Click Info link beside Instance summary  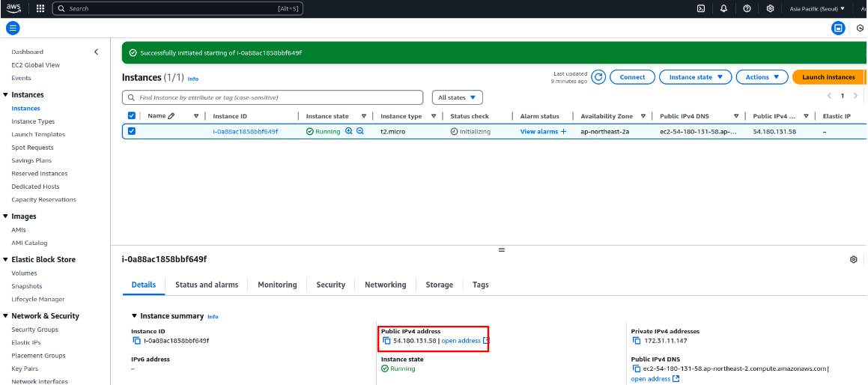point(213,317)
